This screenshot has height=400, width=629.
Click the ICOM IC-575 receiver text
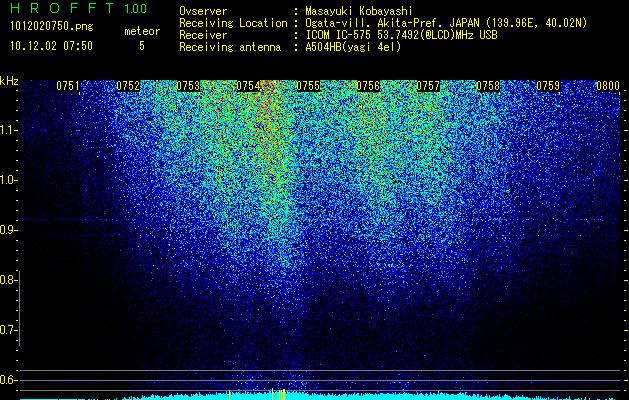tap(401, 35)
